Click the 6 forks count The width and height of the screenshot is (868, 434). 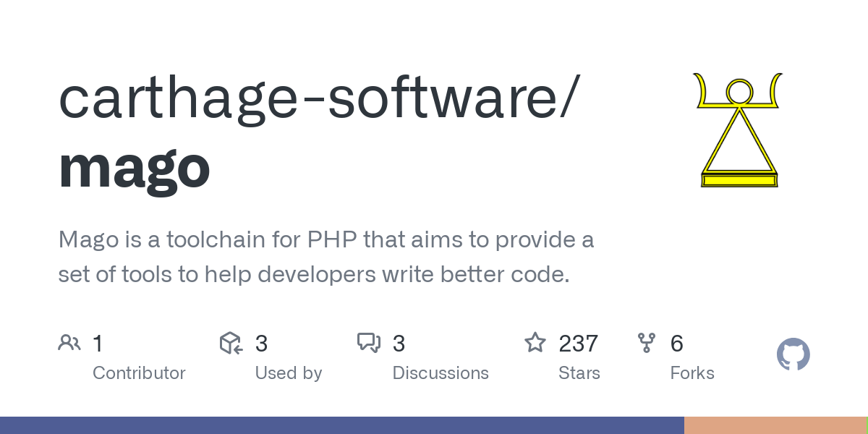pos(676,344)
